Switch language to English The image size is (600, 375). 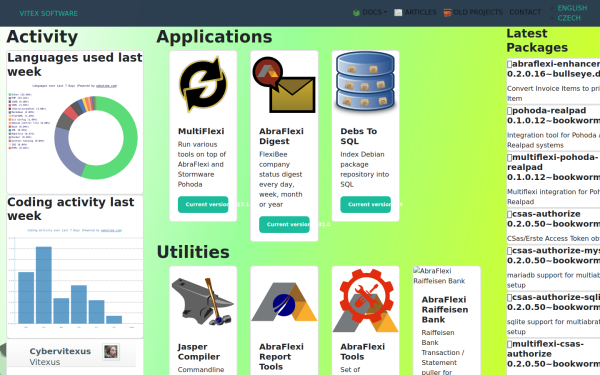[572, 8]
